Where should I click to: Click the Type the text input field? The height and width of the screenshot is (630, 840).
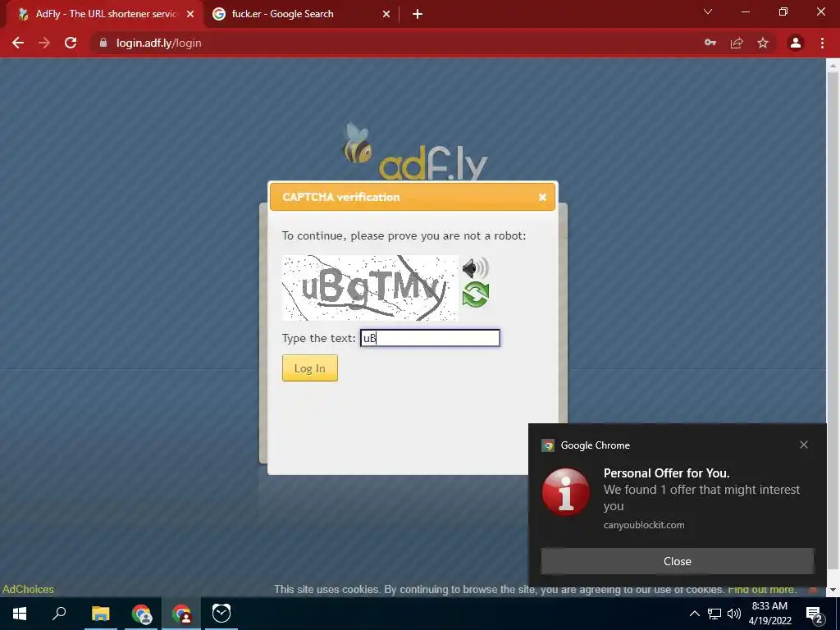(430, 338)
